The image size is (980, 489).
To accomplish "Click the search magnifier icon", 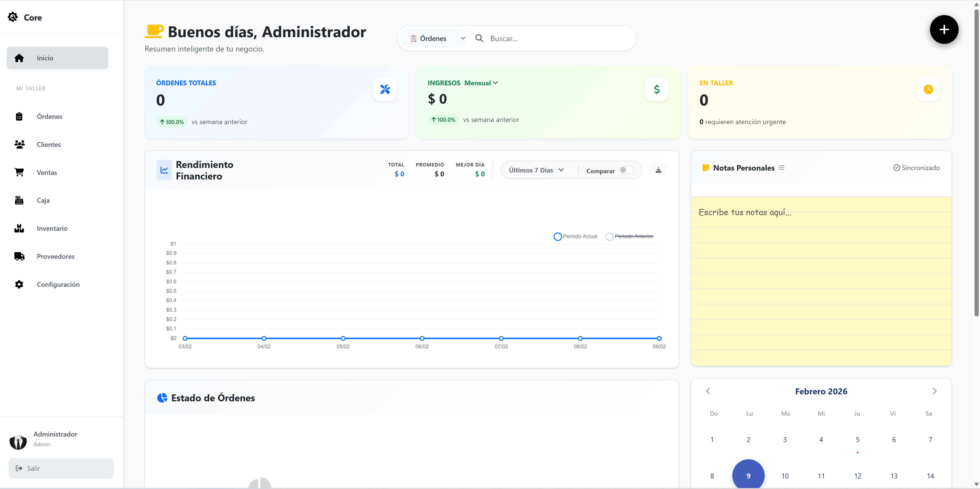I will pyautogui.click(x=479, y=38).
